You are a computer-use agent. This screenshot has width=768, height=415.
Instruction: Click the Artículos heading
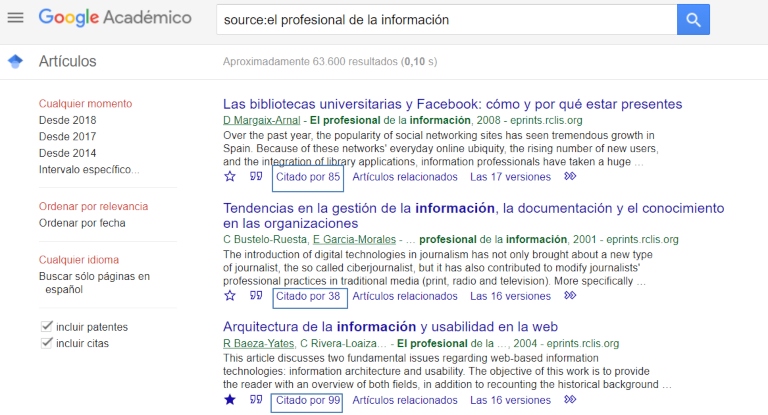tap(68, 61)
